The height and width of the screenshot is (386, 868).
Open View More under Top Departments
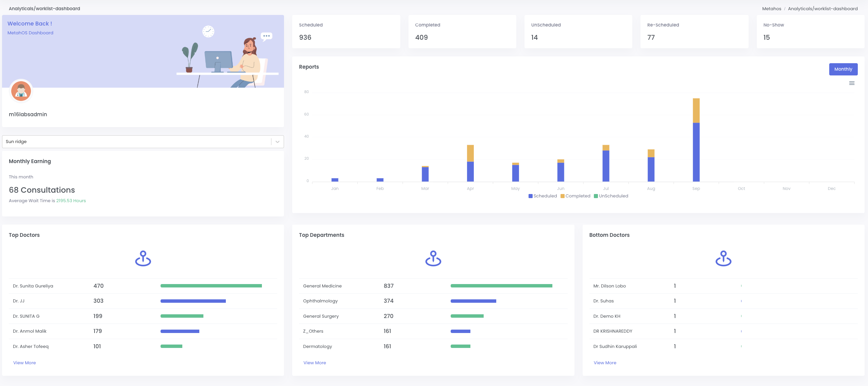(x=315, y=363)
